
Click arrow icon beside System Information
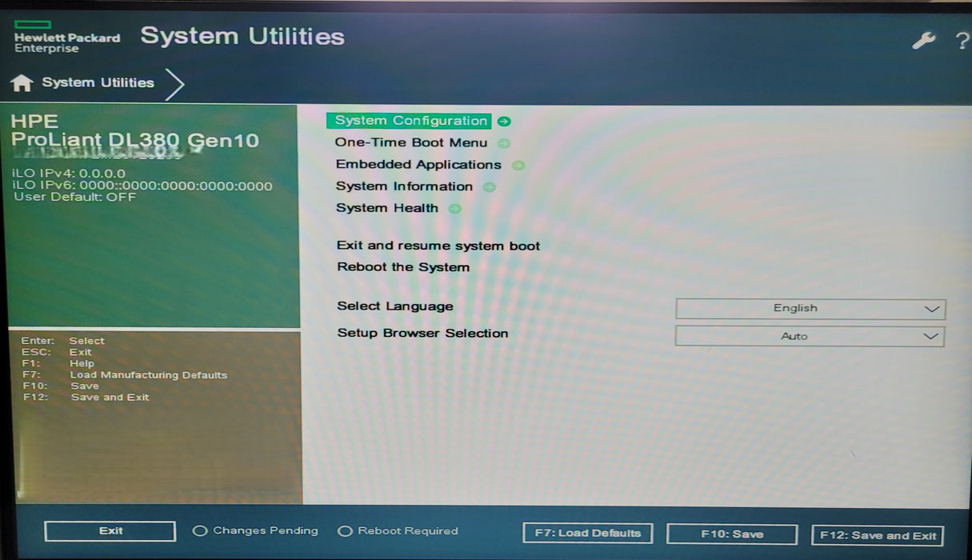[489, 187]
